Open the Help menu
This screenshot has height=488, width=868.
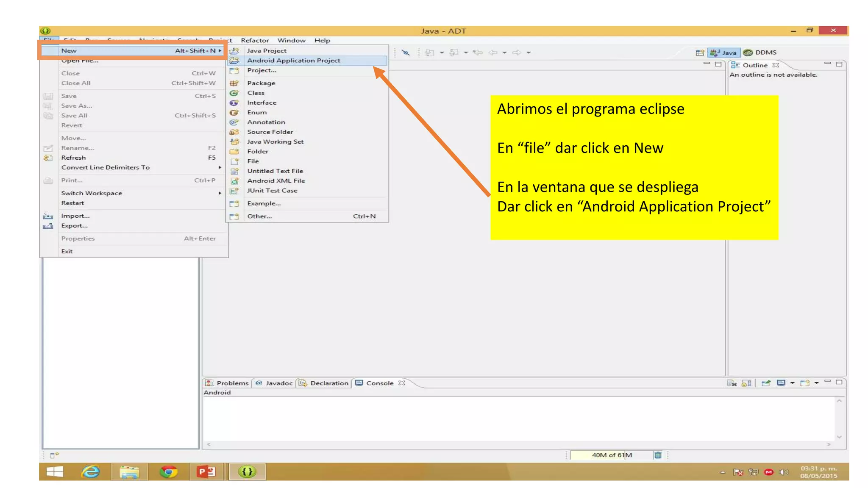[x=322, y=40]
